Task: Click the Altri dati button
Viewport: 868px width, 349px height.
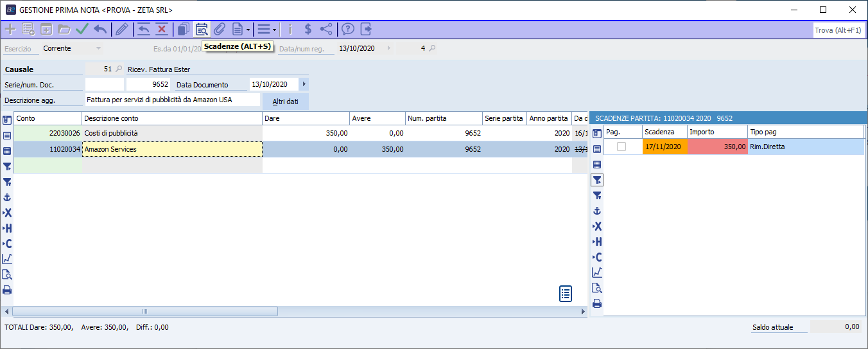Action: pyautogui.click(x=285, y=102)
